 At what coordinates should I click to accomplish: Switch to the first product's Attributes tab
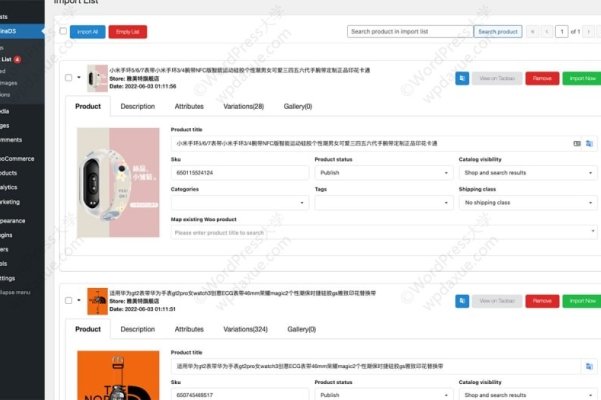189,107
